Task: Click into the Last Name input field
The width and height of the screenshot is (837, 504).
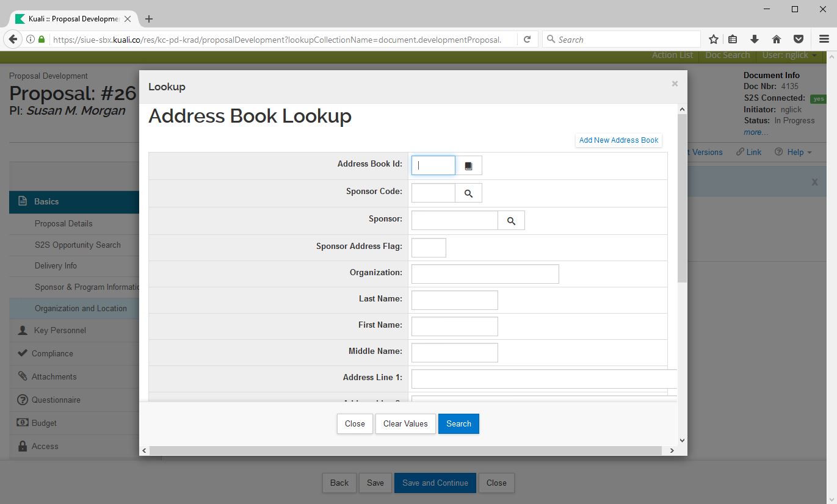Action: tap(454, 300)
